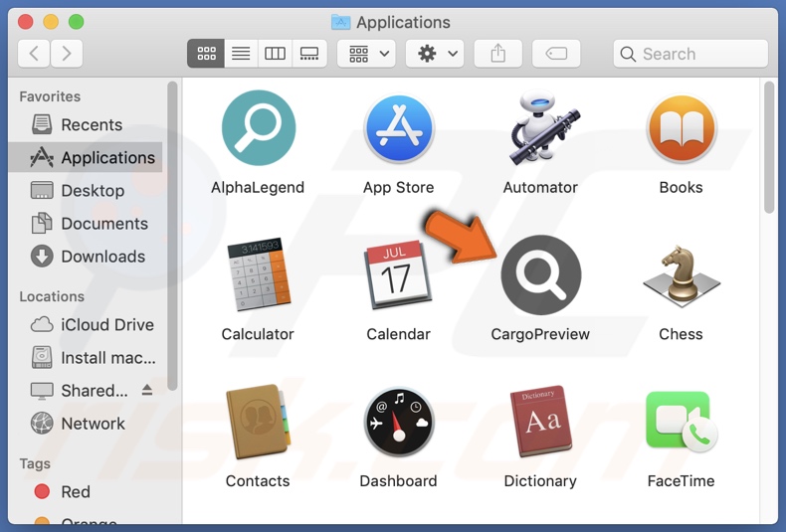
Task: Click the sidebar scrollbar
Action: 172,236
